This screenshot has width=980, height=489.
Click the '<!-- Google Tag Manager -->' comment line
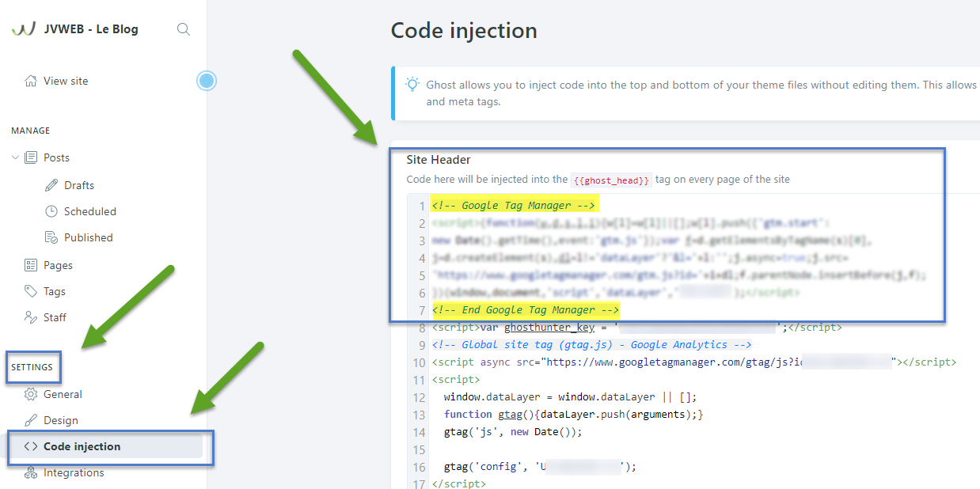pos(515,206)
